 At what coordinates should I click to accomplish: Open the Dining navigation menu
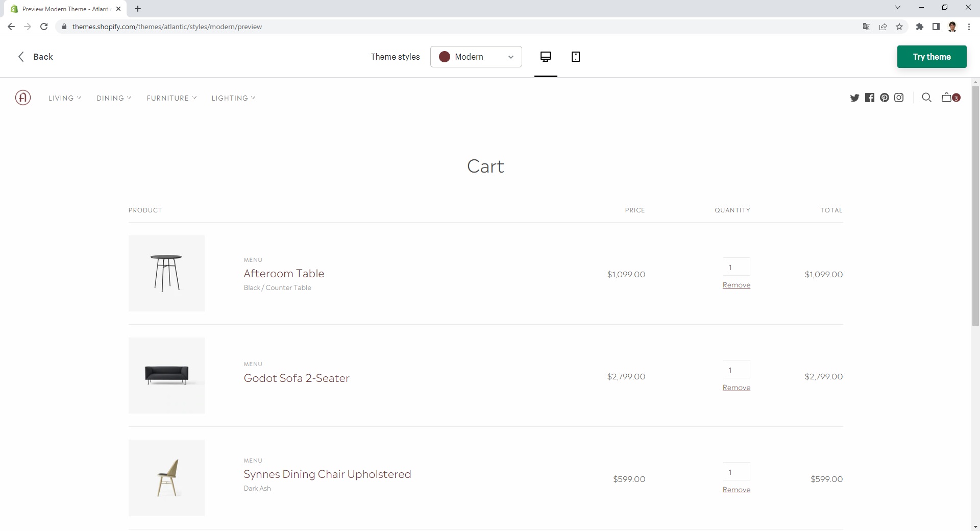point(114,98)
